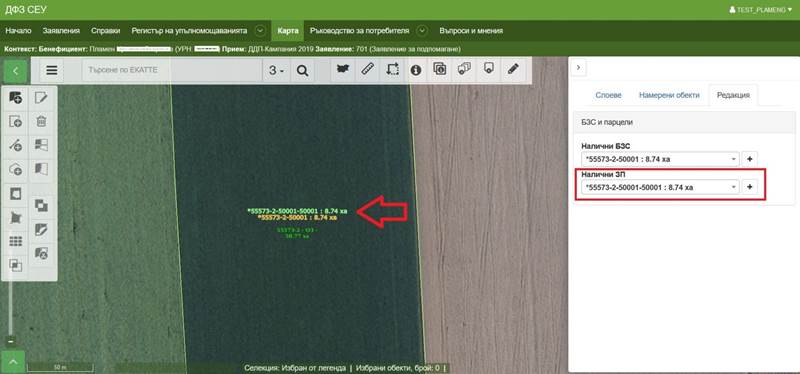
Task: Click the white parcel label 55573-2-50001-50001 on the map
Action: click(x=297, y=210)
